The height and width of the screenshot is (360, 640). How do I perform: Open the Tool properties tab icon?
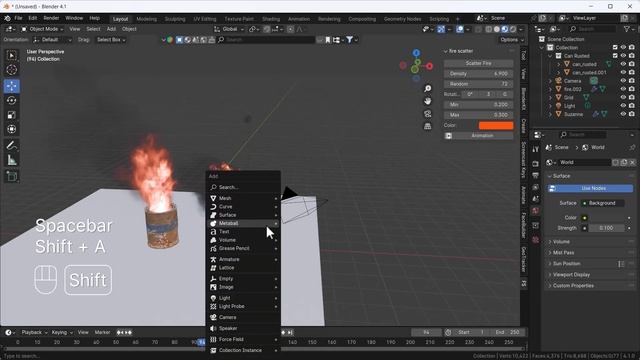pos(536,150)
